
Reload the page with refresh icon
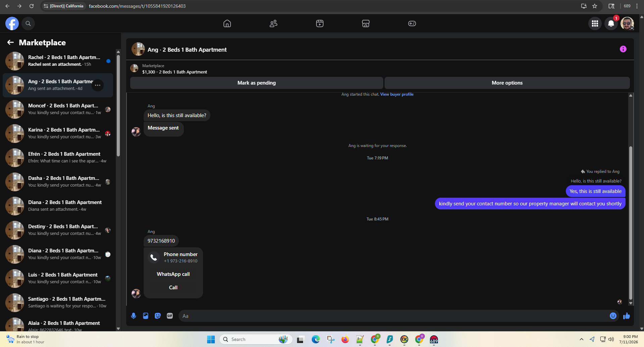32,6
